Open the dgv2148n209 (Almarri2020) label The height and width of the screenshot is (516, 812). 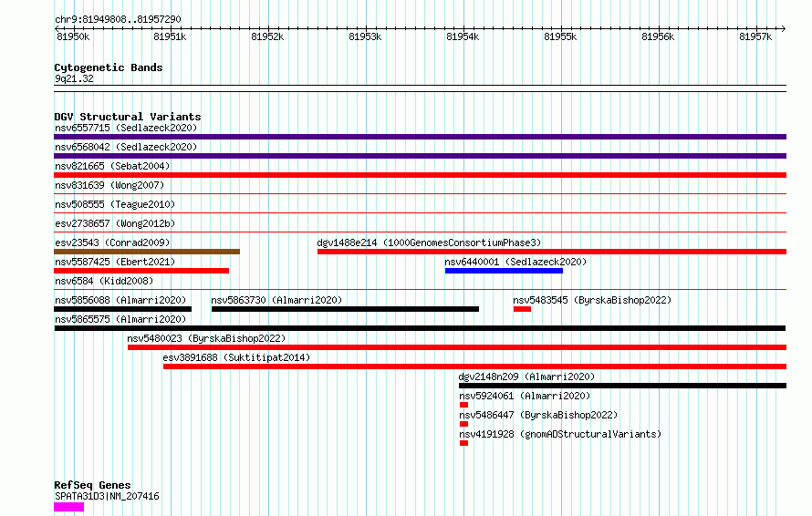point(526,377)
